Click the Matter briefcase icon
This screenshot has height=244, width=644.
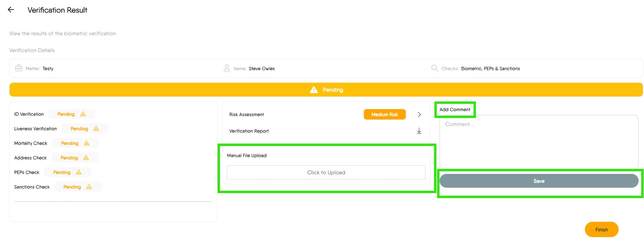coord(18,68)
